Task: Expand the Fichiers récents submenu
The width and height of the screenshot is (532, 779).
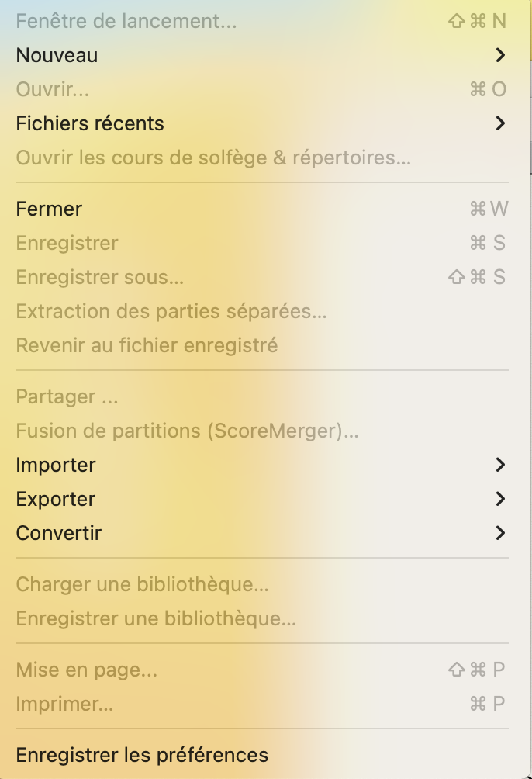Action: pyautogui.click(x=90, y=123)
